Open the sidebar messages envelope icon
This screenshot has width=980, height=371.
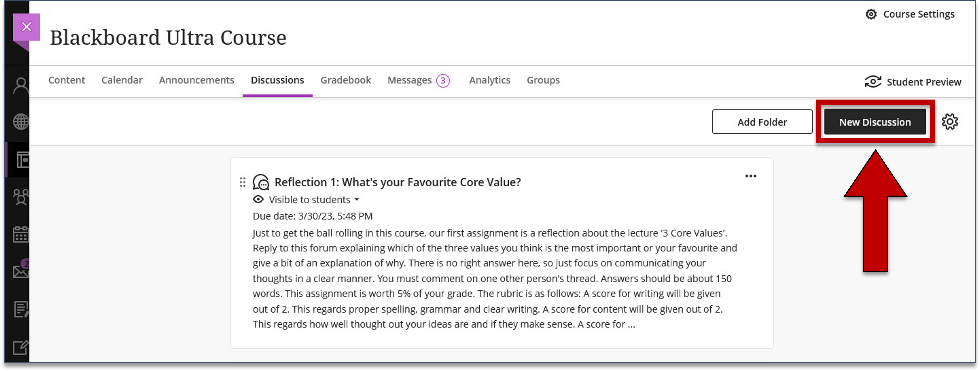[x=21, y=270]
